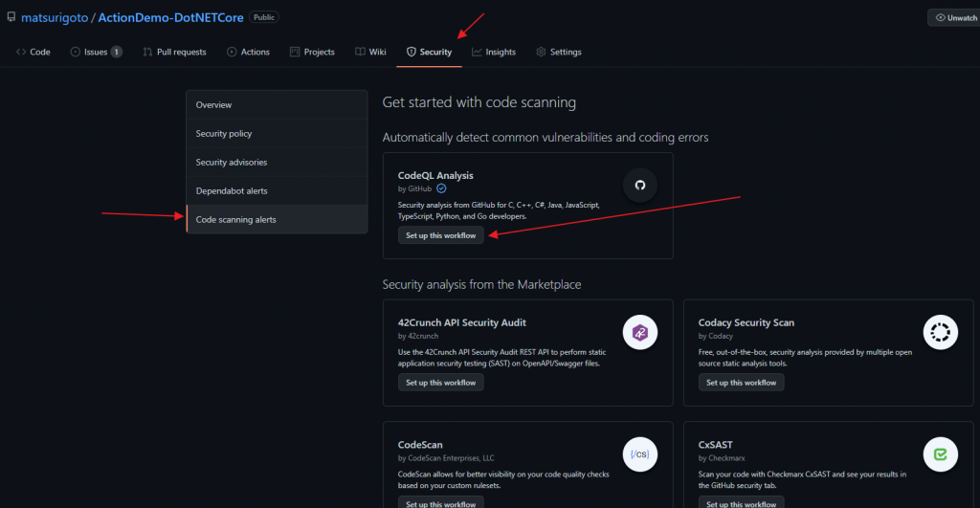Open the Issues tab

[x=96, y=52]
